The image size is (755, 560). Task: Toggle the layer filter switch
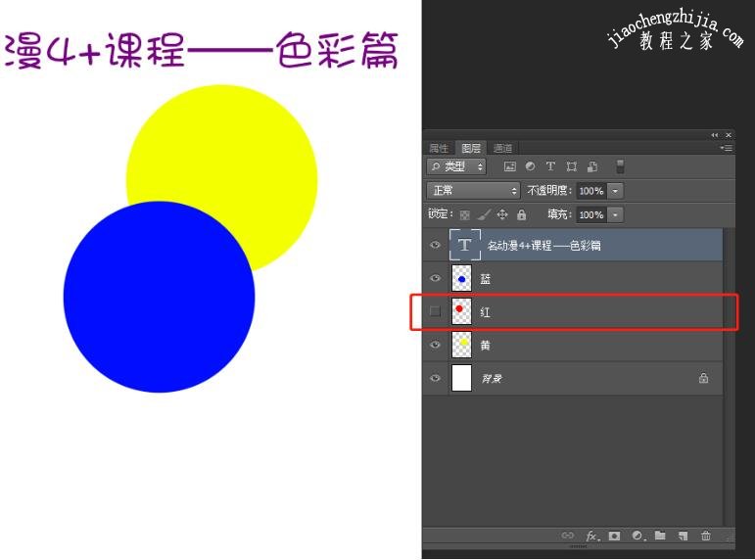click(x=620, y=166)
